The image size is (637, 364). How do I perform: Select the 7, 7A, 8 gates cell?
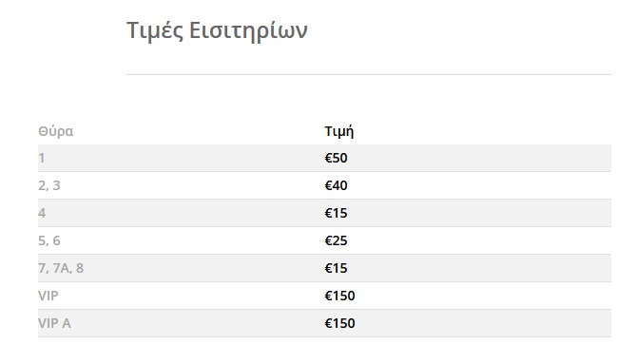click(61, 269)
